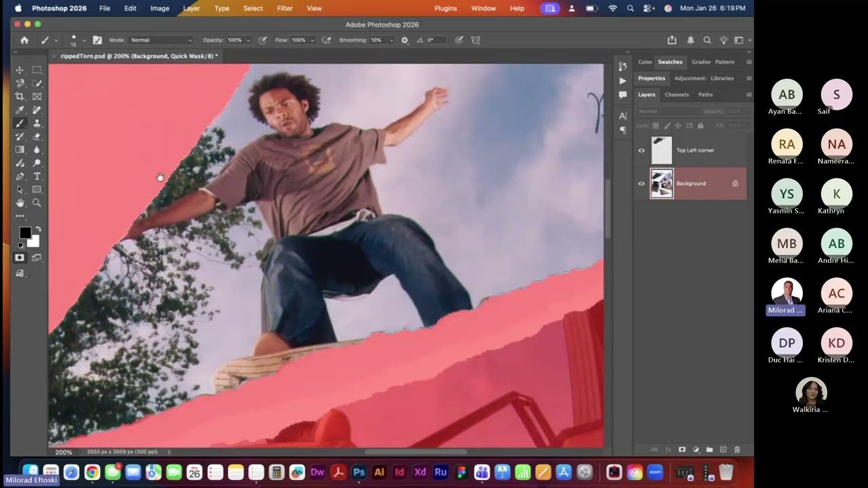
Task: Open the Edit Toolbar three-dots menu
Action: pyautogui.click(x=20, y=216)
